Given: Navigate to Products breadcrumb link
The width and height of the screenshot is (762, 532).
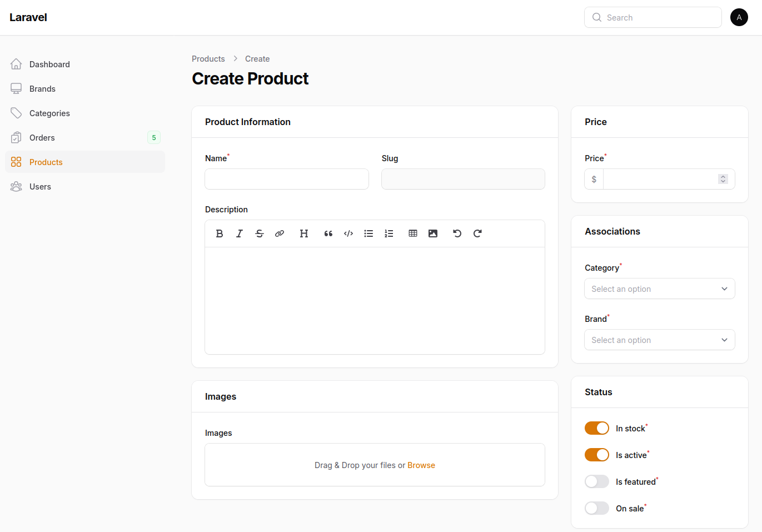Looking at the screenshot, I should [x=208, y=59].
